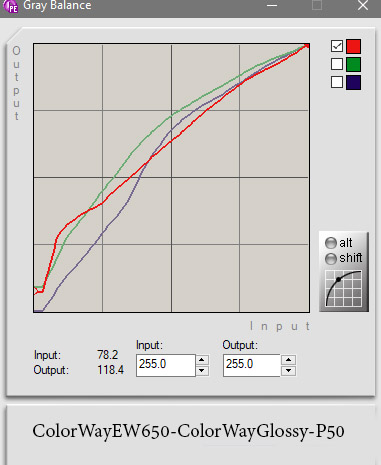Minimize the Gray Balance window
Image resolution: width=381 pixels, height=465 pixels.
[272, 6]
